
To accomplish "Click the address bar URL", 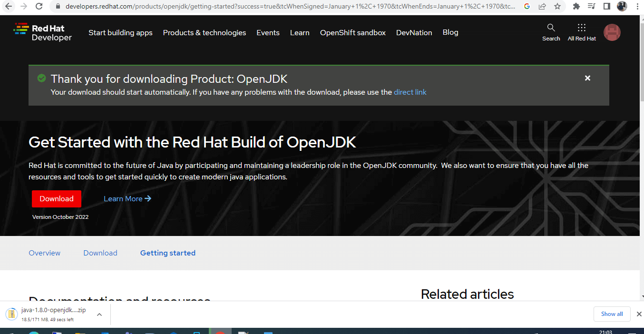I will pyautogui.click(x=290, y=7).
